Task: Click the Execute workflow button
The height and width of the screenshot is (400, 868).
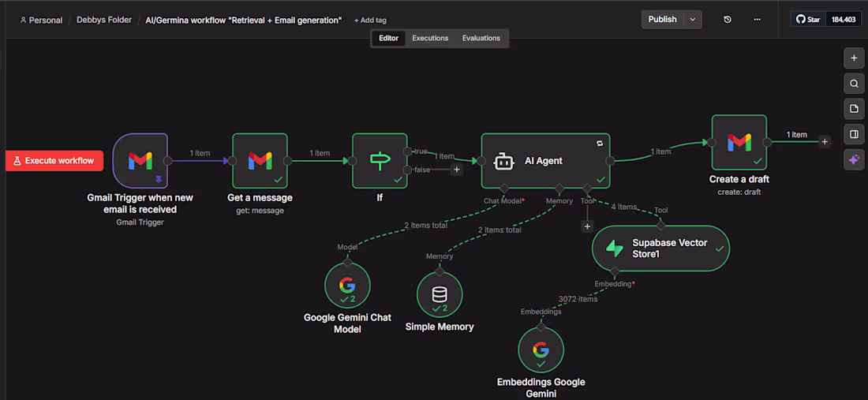Action: click(54, 160)
